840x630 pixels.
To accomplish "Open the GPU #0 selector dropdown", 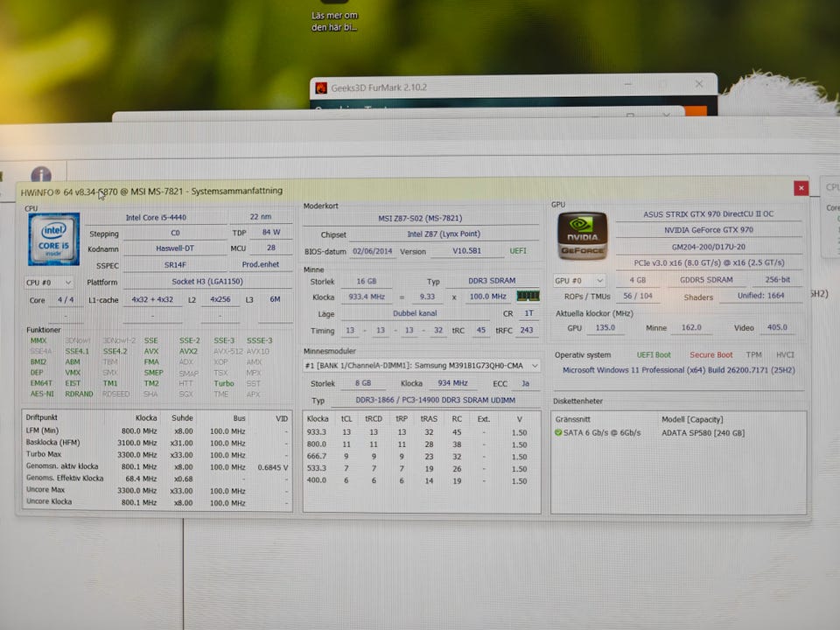I will (579, 281).
